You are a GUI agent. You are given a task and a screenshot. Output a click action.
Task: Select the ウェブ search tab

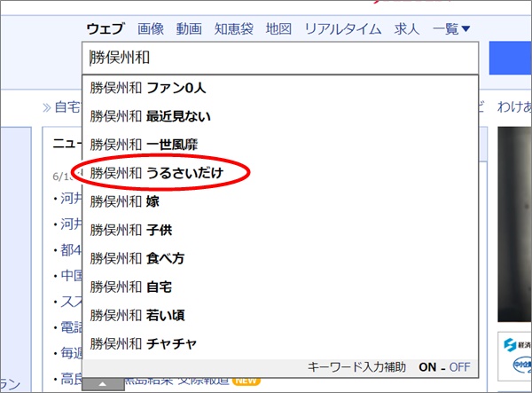coord(106,28)
